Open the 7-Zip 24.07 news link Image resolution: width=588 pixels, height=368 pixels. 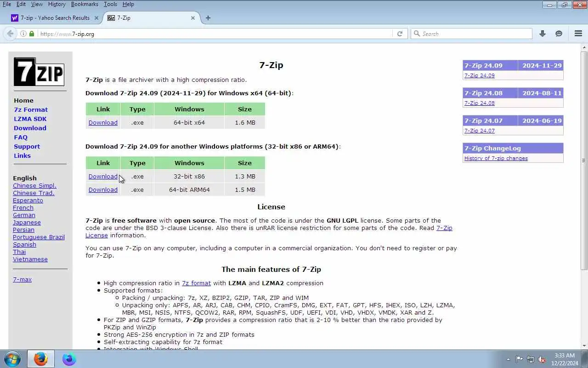[x=480, y=131]
